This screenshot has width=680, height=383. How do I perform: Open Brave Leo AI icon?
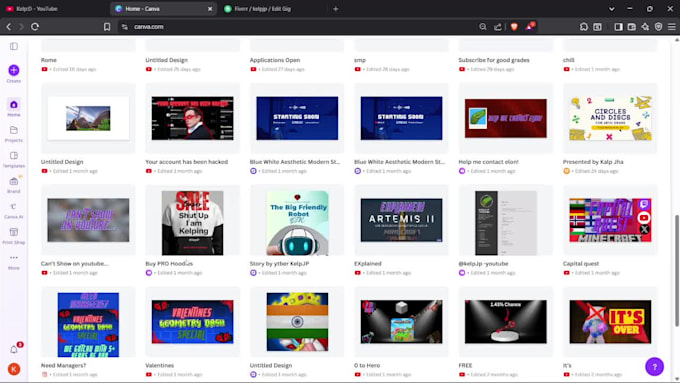click(645, 27)
